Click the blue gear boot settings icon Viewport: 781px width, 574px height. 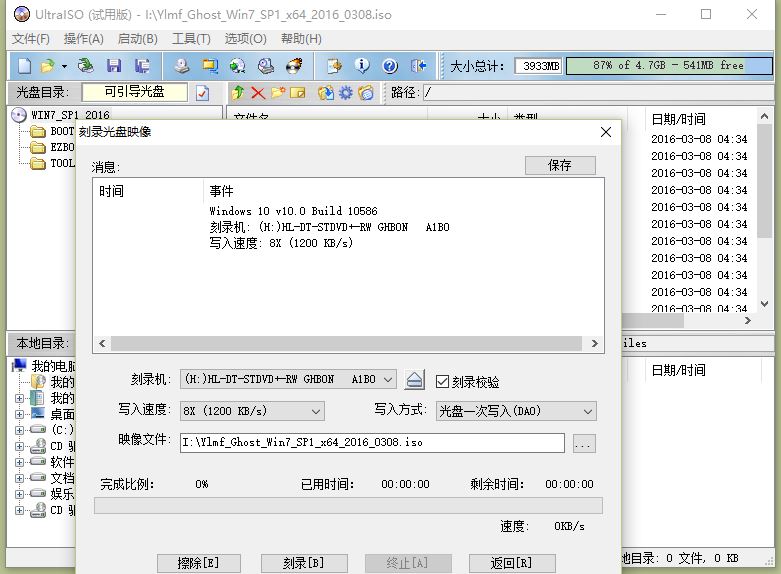(x=345, y=93)
